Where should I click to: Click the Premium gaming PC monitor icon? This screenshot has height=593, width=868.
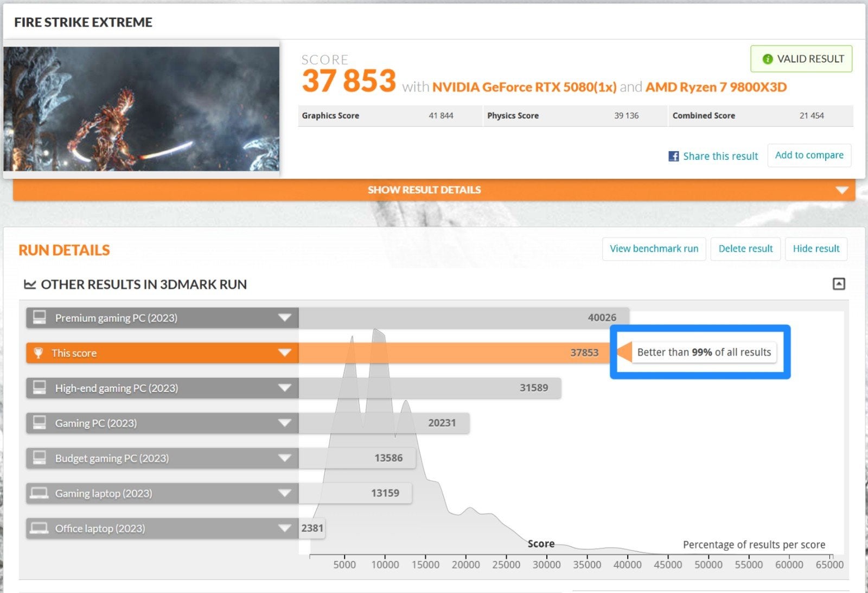40,317
